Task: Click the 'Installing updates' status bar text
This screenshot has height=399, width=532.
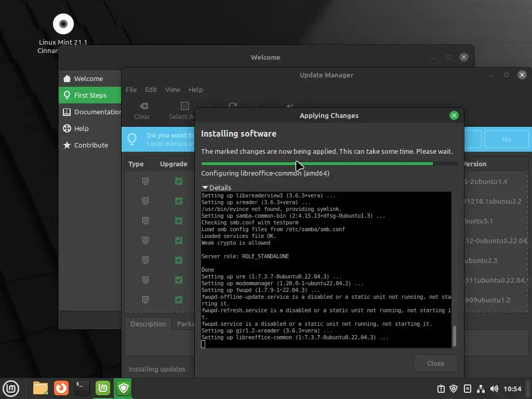Action: coord(157,369)
